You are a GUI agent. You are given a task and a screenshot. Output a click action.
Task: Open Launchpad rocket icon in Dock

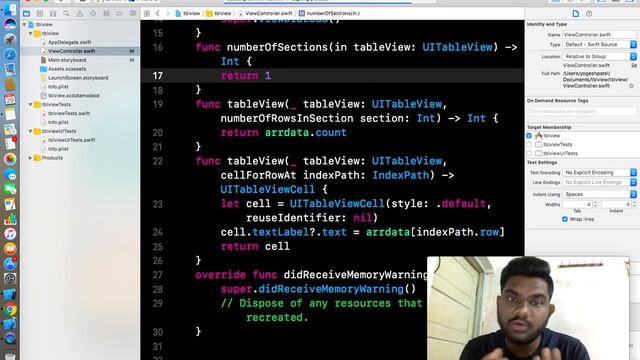(x=10, y=39)
